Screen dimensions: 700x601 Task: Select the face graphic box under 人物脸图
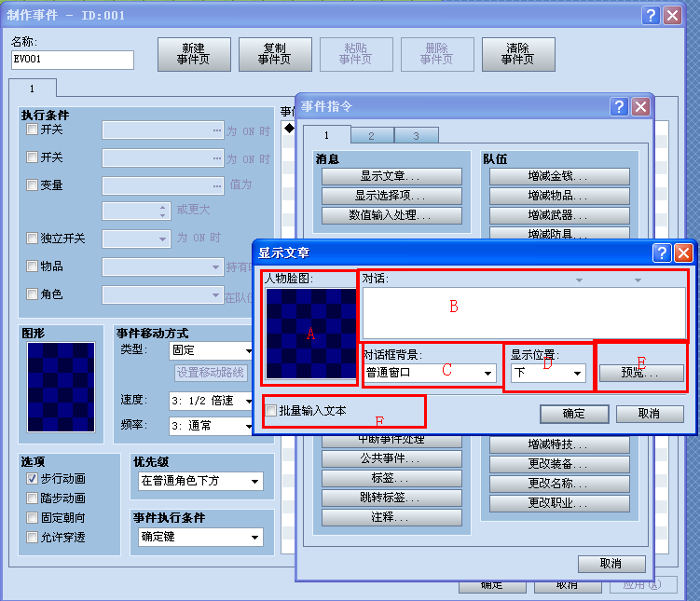[310, 333]
